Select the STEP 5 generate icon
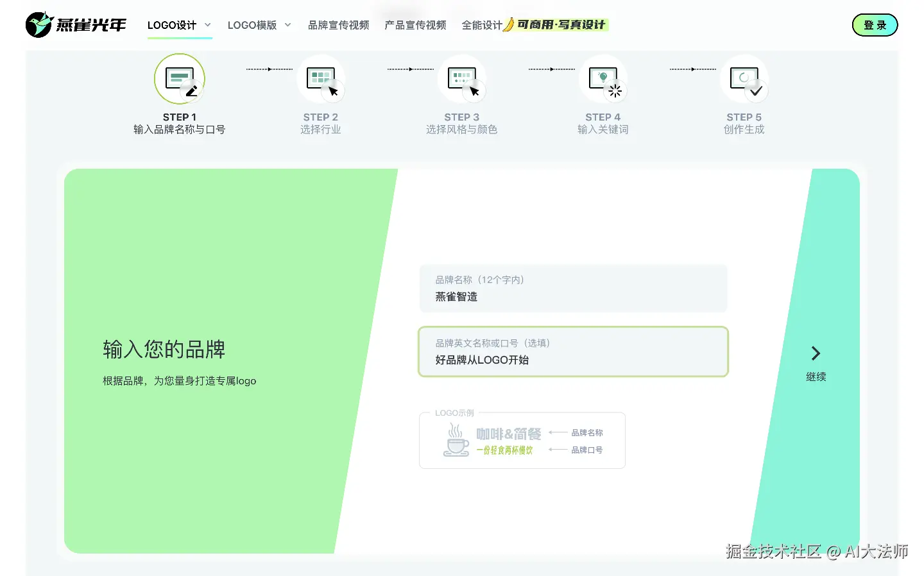This screenshot has height=576, width=924. tap(744, 79)
